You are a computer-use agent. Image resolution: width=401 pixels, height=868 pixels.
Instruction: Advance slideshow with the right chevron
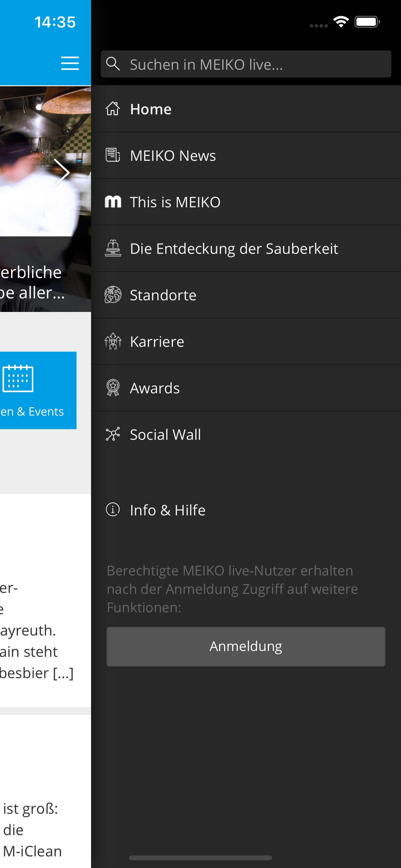[x=62, y=172]
